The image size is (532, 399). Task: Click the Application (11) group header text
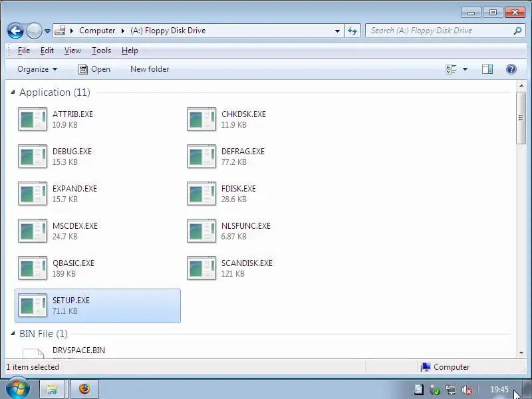55,92
